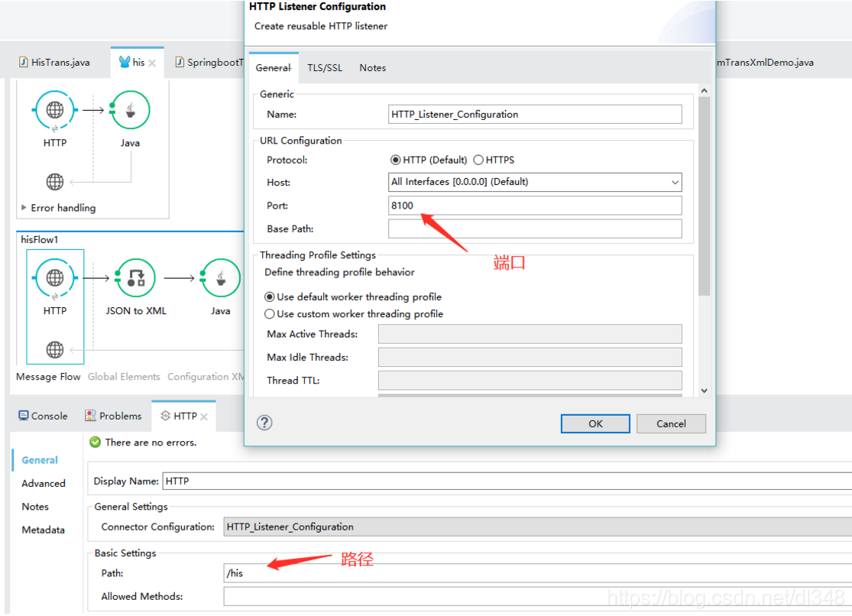Open HisTrans.java editor tab
Viewport: 852px width, 616px height.
(55, 62)
